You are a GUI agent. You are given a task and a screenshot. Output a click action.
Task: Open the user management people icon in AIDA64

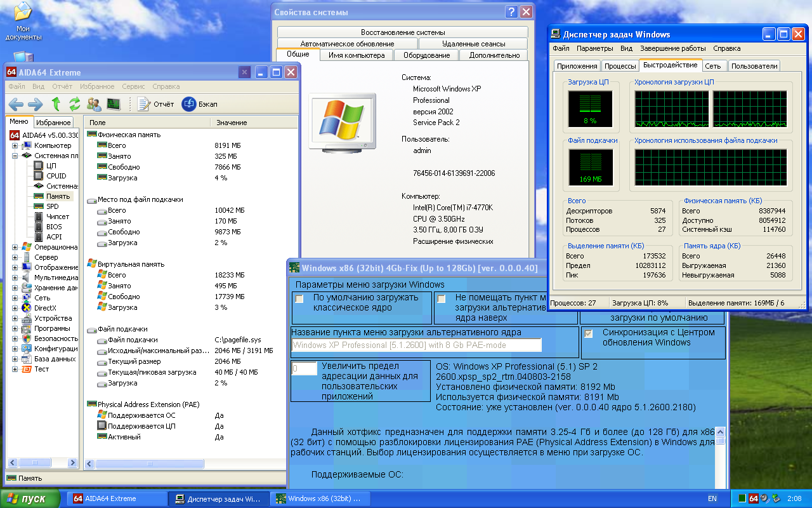94,104
